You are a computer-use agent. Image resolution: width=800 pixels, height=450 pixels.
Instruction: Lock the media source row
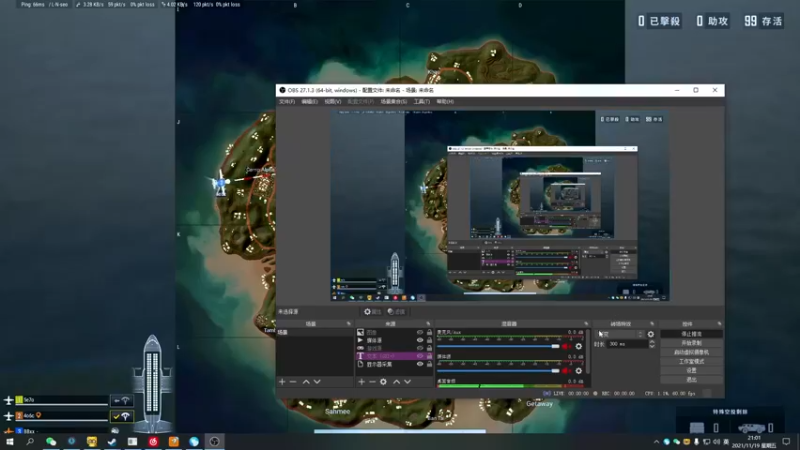pyautogui.click(x=429, y=340)
